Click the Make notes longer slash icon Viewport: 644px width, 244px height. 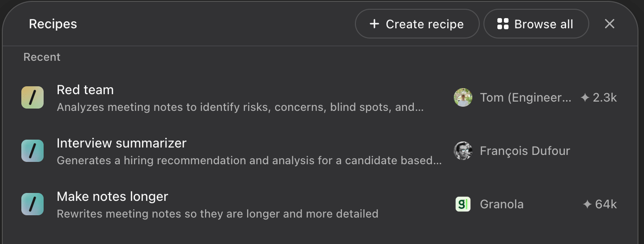pos(32,204)
